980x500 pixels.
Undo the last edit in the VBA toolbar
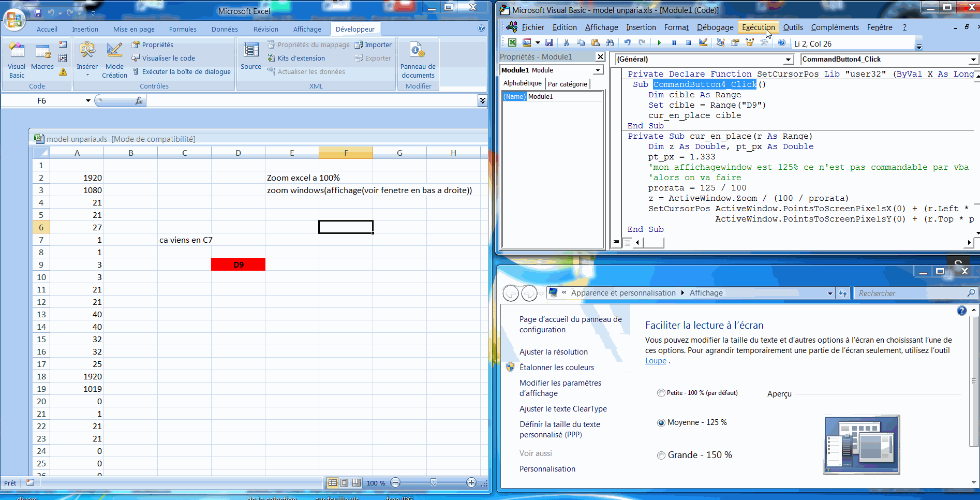[x=628, y=43]
